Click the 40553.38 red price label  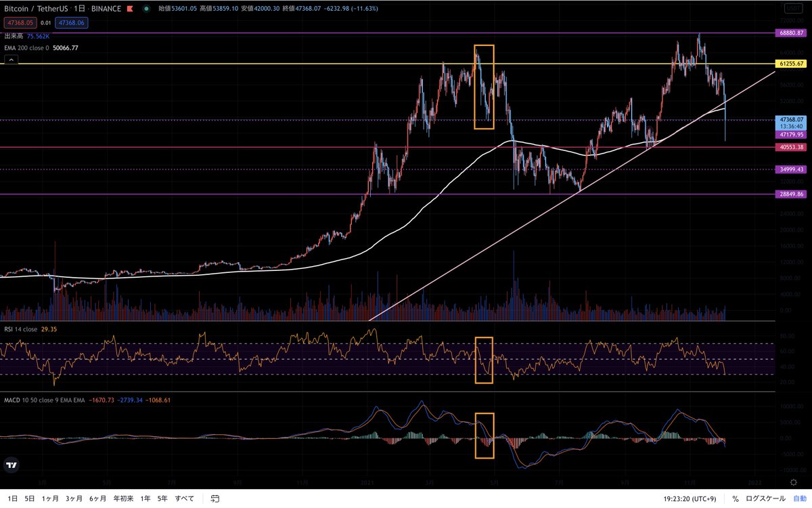(792, 147)
